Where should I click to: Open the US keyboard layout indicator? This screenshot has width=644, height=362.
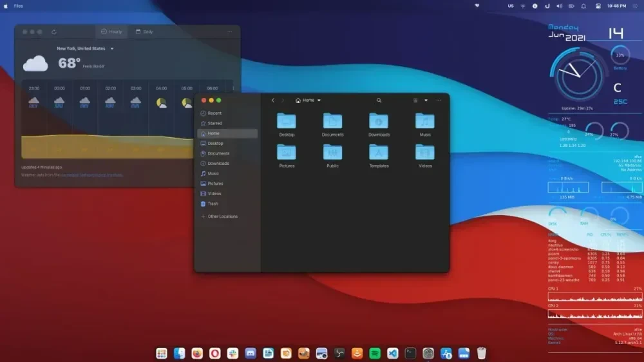pyautogui.click(x=511, y=6)
